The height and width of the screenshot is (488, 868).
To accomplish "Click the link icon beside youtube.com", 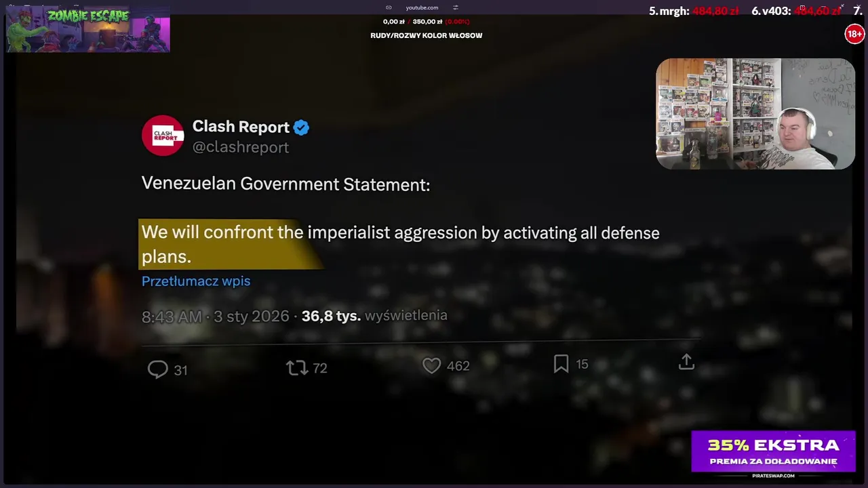I will coord(389,7).
